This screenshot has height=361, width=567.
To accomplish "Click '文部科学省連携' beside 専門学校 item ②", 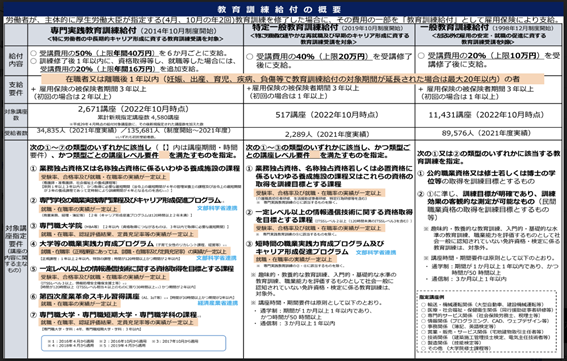I will click(217, 208).
